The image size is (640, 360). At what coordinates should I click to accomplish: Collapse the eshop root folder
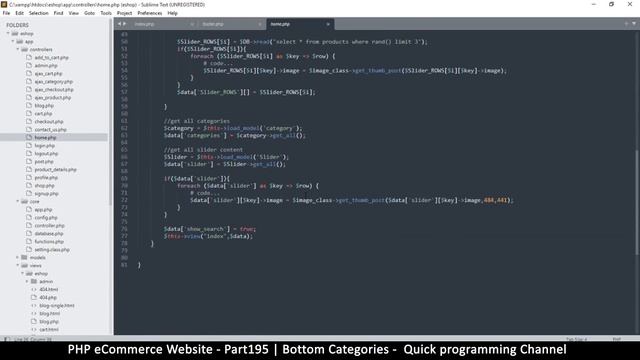click(x=8, y=33)
